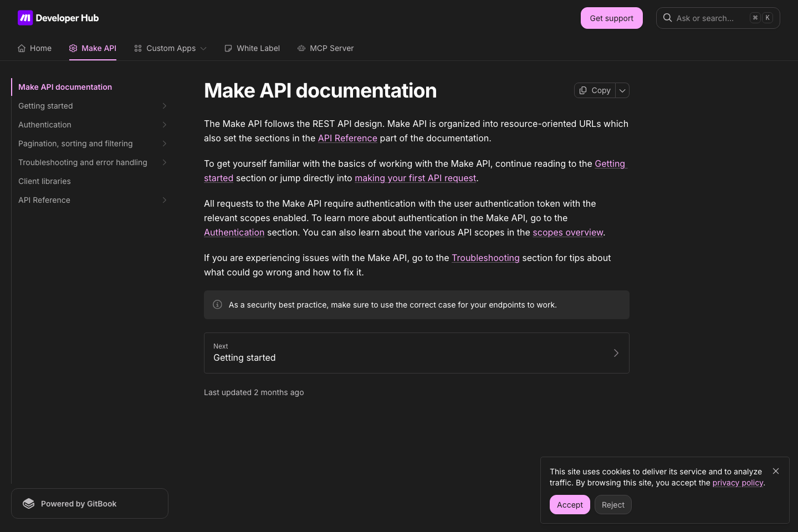This screenshot has width=798, height=532.
Task: Dismiss the cookie banner with the X
Action: (776, 471)
